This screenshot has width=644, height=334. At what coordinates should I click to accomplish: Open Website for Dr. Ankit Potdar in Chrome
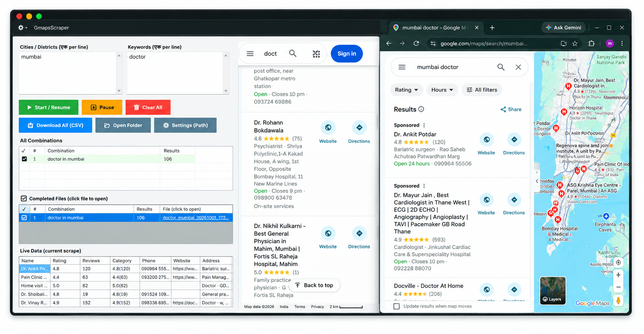tap(486, 144)
